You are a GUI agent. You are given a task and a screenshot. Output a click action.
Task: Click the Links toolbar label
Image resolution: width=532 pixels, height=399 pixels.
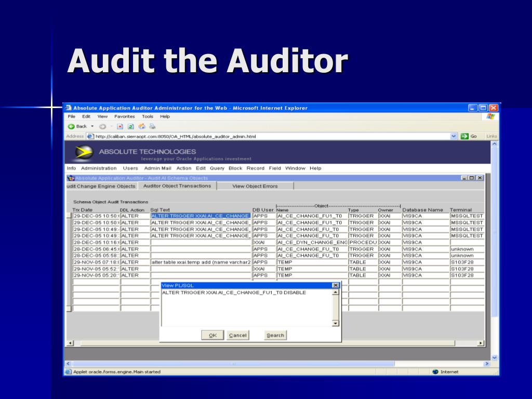tap(491, 137)
